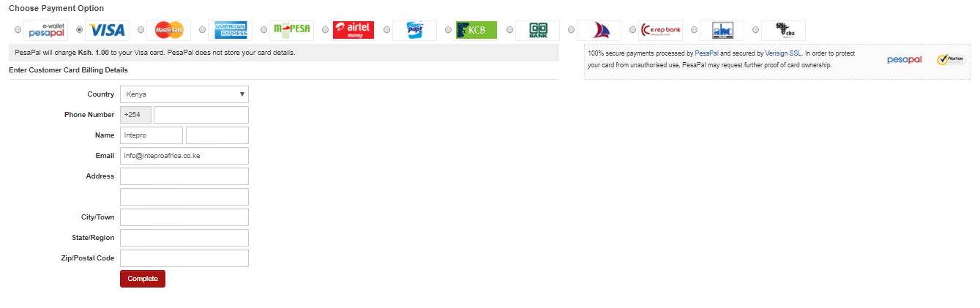This screenshot has width=980, height=308.
Task: Click the PesaPal e-wallet logo
Action: click(x=46, y=30)
